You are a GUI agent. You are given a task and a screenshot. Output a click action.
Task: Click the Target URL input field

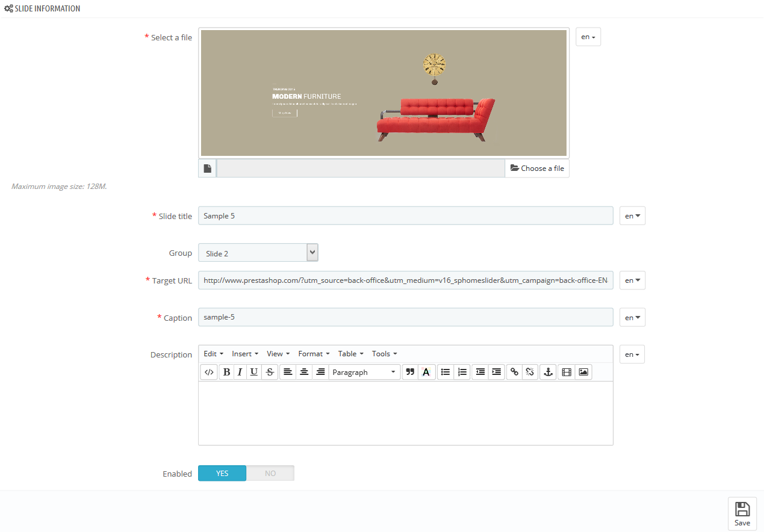click(406, 280)
